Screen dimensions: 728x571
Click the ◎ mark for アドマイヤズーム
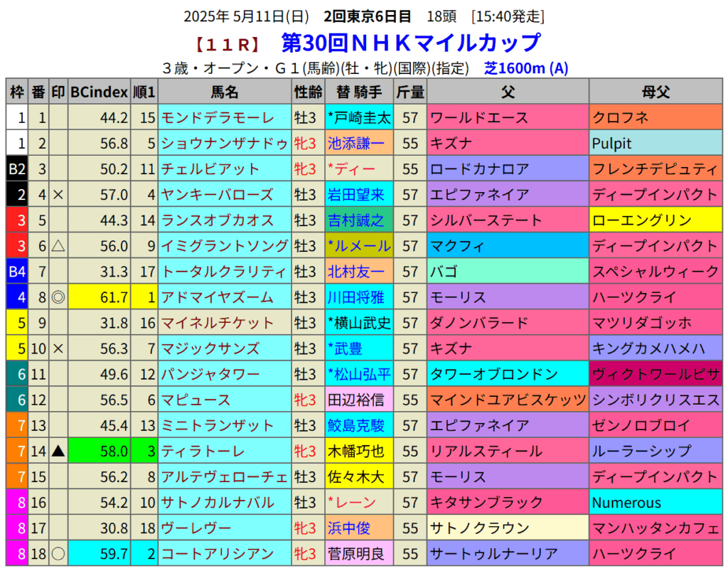(x=58, y=297)
